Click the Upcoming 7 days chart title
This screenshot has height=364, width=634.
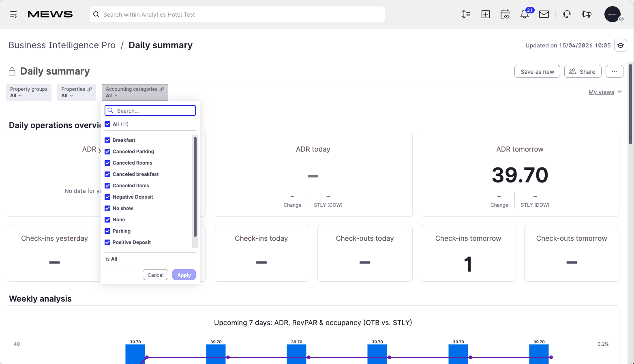[x=313, y=323]
